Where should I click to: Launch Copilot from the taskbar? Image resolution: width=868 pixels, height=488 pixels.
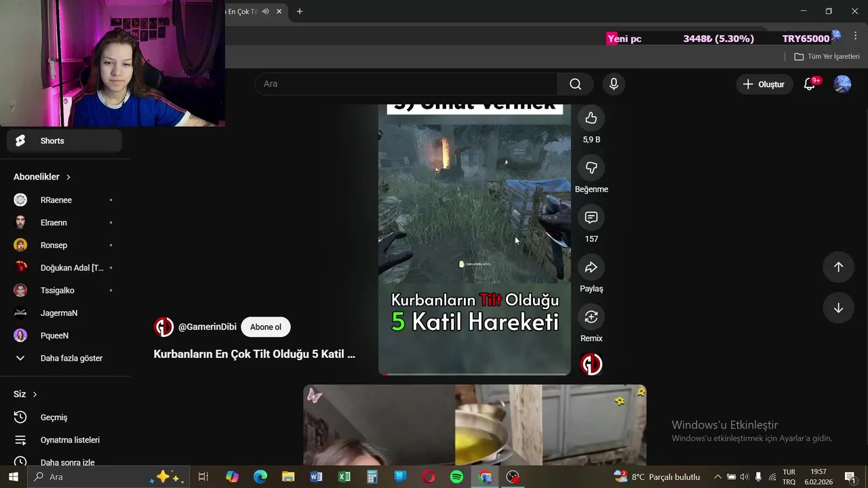coord(232,477)
